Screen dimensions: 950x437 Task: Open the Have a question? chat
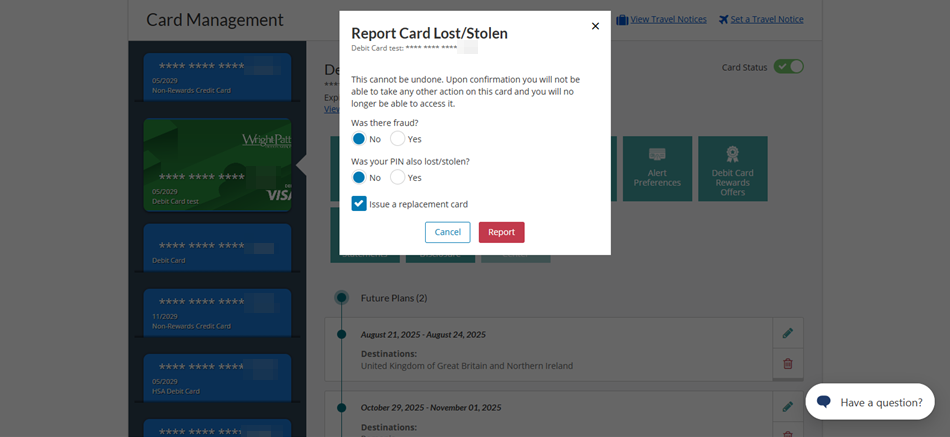[x=869, y=402]
